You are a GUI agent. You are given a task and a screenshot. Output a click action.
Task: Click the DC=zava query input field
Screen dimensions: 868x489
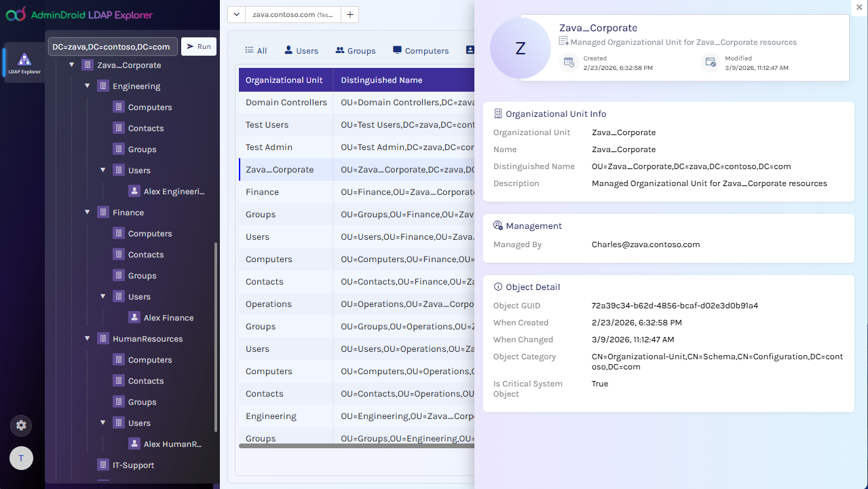click(x=113, y=46)
